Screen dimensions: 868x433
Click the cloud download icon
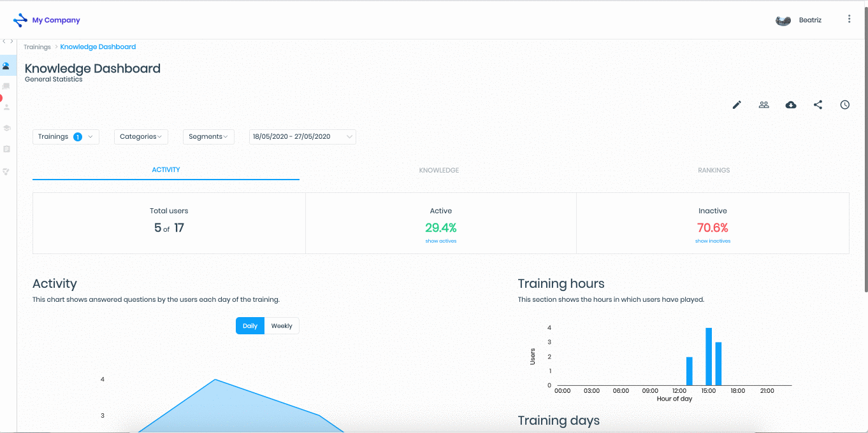point(791,105)
